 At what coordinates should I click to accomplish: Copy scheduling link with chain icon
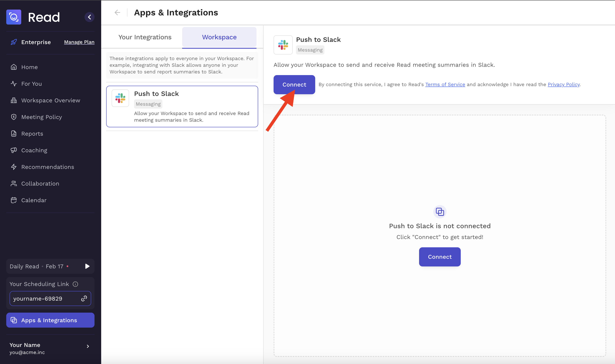tap(84, 298)
